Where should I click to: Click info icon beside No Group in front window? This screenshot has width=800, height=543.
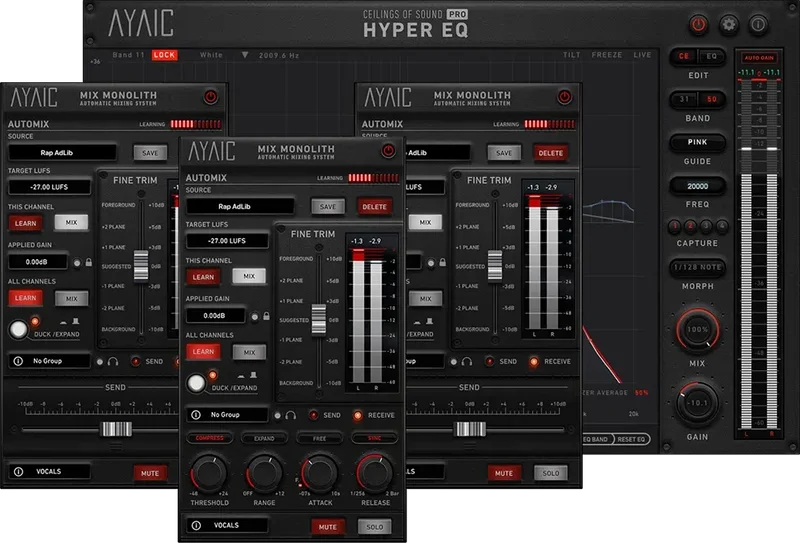coord(196,415)
